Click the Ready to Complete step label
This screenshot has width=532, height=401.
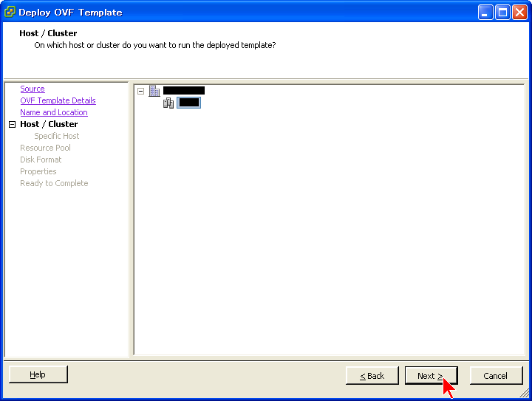click(54, 183)
